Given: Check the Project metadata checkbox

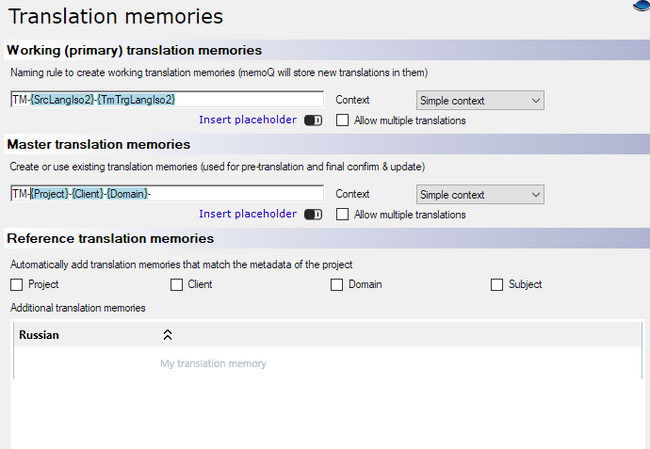Looking at the screenshot, I should click(16, 285).
